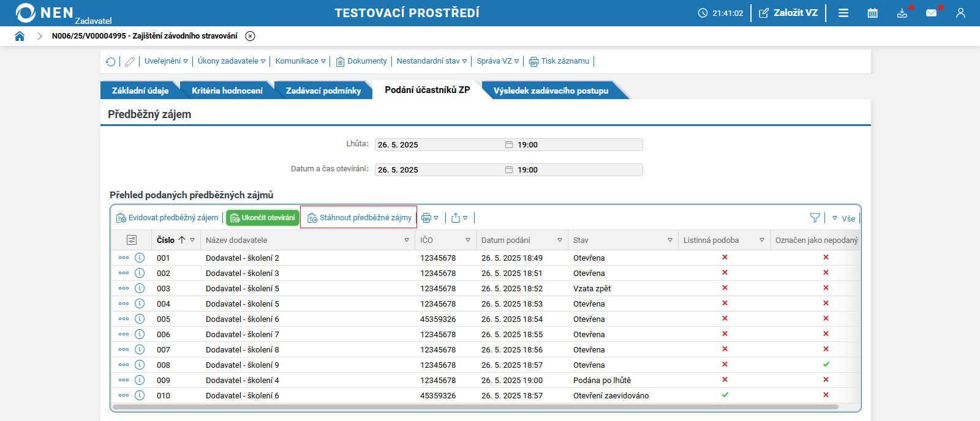Click Ukončit otevírání button
The height and width of the screenshot is (421, 980).
[x=263, y=218]
